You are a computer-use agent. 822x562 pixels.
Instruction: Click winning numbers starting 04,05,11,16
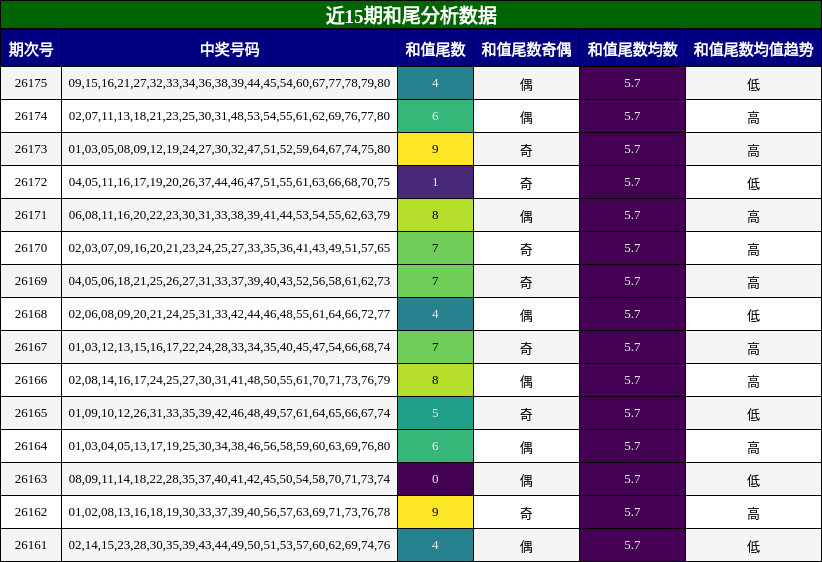(x=230, y=182)
